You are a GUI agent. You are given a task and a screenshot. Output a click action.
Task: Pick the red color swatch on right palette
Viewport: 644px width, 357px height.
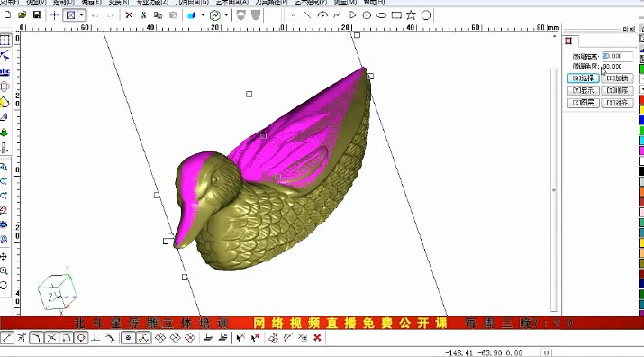click(x=641, y=99)
